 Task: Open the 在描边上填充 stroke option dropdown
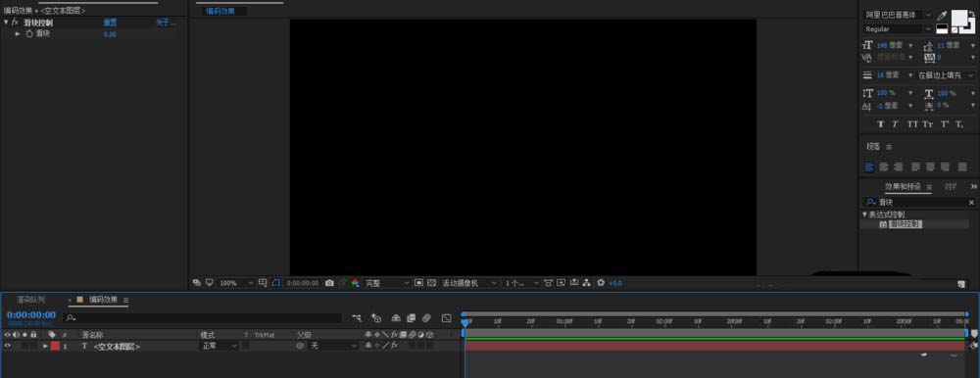pyautogui.click(x=946, y=75)
